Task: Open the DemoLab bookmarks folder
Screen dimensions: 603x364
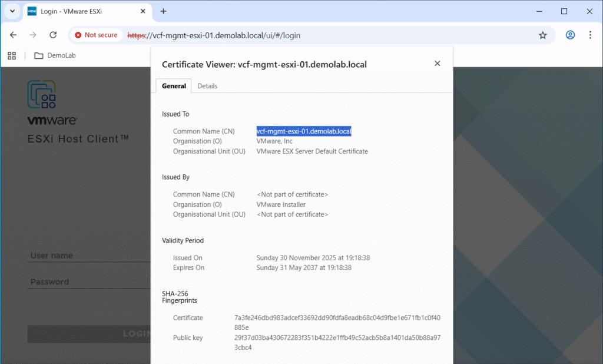Action: coord(55,55)
